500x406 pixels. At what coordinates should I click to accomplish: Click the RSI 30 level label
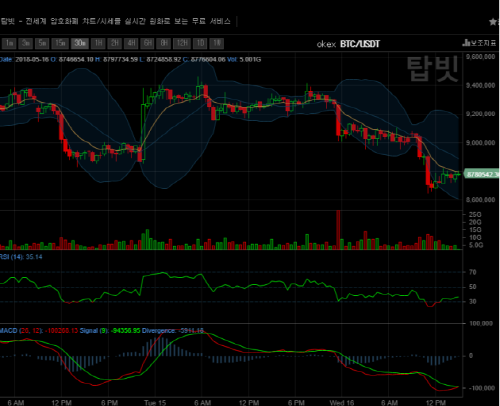(473, 301)
